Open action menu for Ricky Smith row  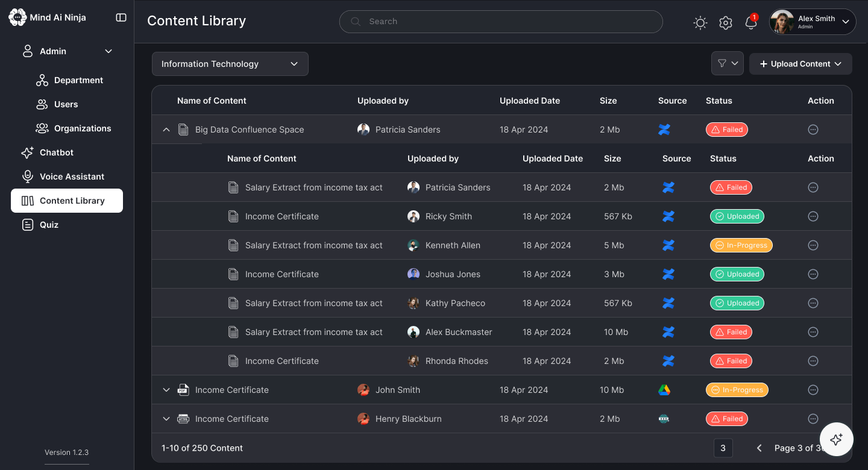pos(813,216)
